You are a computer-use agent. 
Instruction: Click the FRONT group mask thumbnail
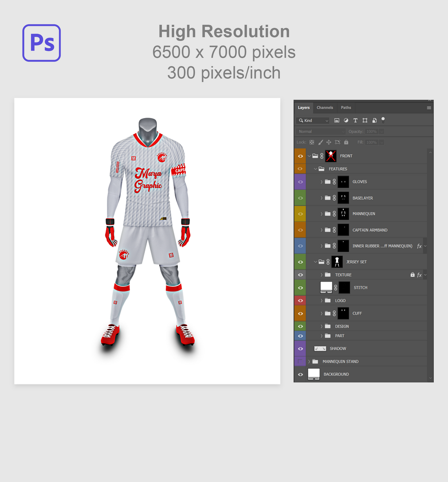(x=331, y=156)
